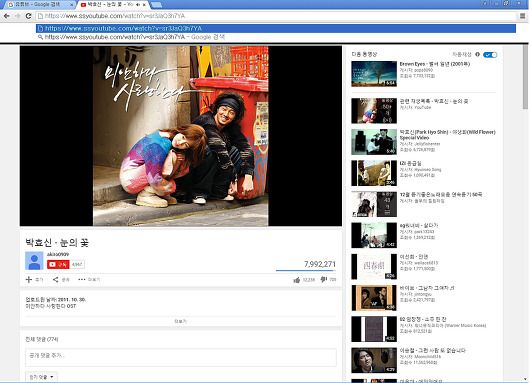Image resolution: width=530 pixels, height=383 pixels.
Task: Choose the highlighted ssyoutube.com URL suggestion
Action: 276,28
